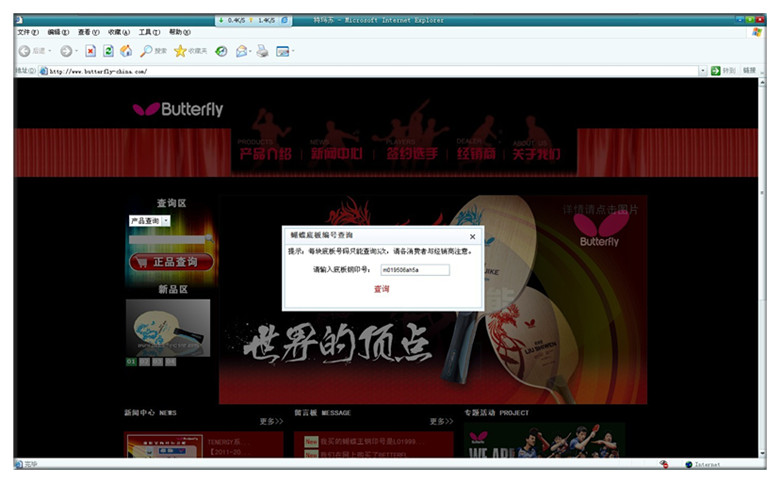
Task: Go to 关于我们 about us navigation tab
Action: click(536, 153)
